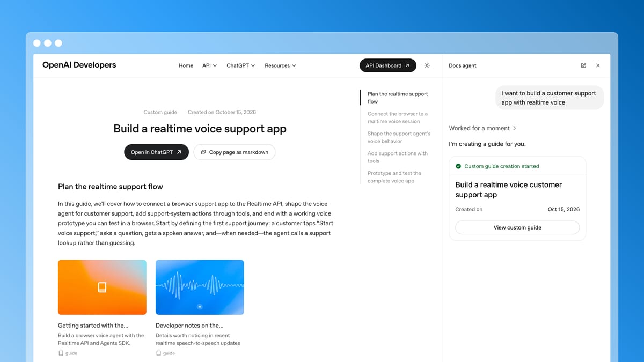This screenshot has width=644, height=362.
Task: Click the Getting started with the... title
Action: point(93,326)
